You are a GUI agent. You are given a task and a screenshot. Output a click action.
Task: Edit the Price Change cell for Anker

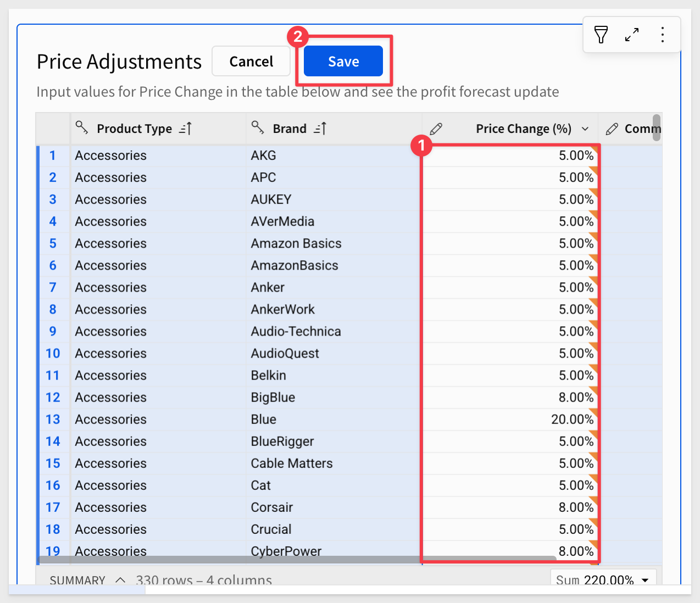click(x=510, y=287)
